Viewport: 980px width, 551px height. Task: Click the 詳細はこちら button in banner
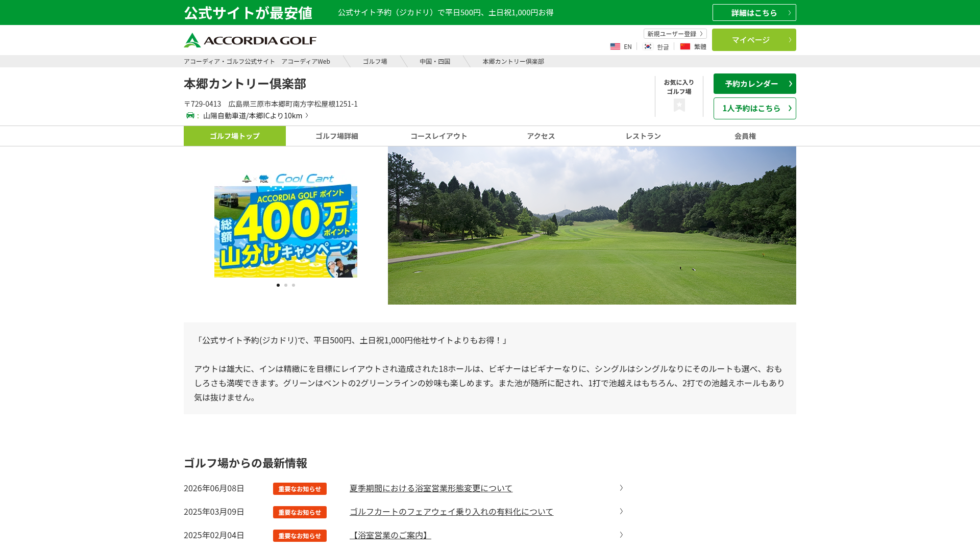[x=754, y=13]
